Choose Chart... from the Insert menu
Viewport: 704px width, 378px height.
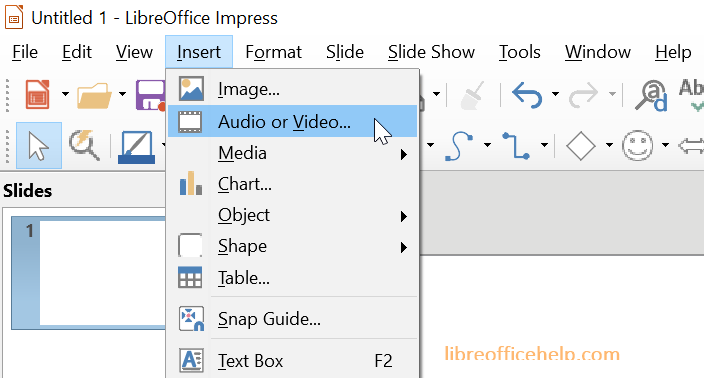click(x=292, y=184)
